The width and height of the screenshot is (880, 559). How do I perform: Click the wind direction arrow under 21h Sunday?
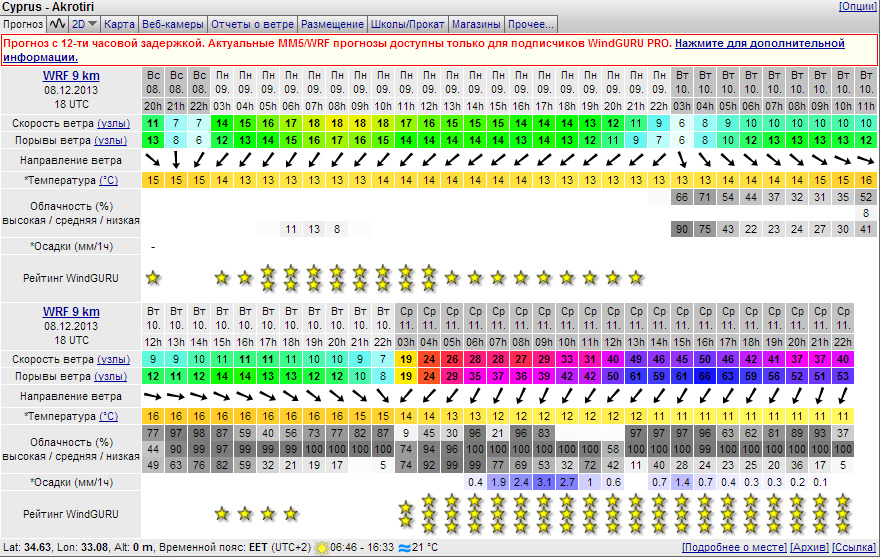click(x=176, y=161)
